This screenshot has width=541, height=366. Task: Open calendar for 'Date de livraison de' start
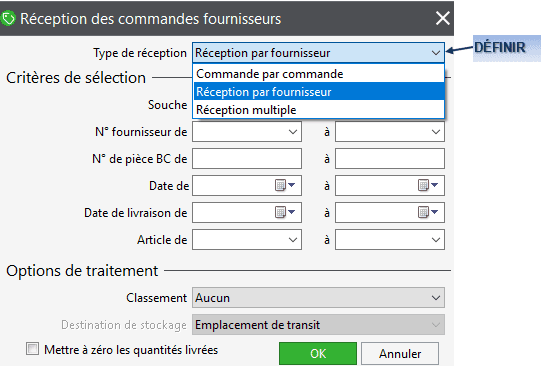(285, 212)
